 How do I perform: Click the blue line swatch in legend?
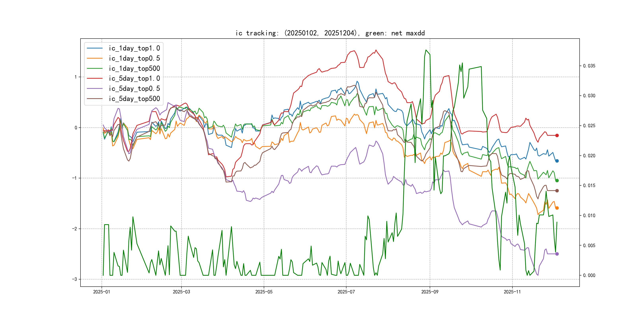tap(95, 48)
